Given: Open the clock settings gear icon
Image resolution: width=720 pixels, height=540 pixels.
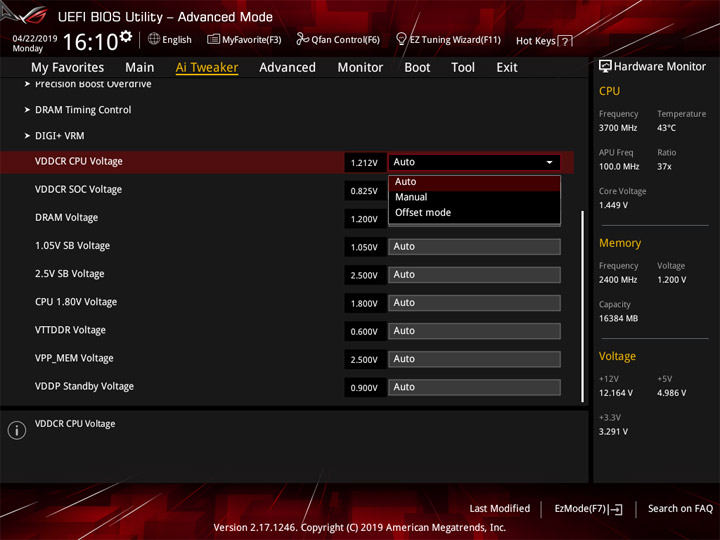Looking at the screenshot, I should pos(126,36).
